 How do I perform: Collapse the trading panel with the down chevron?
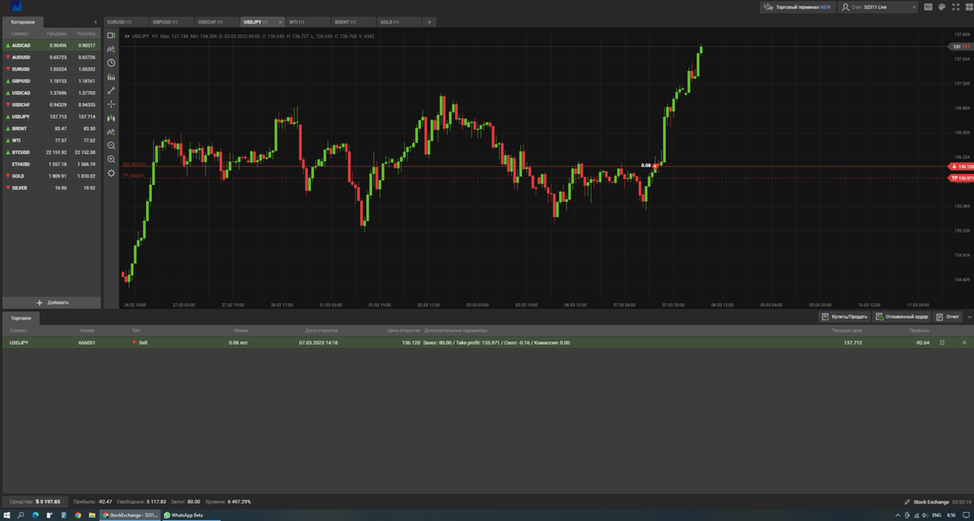(969, 317)
